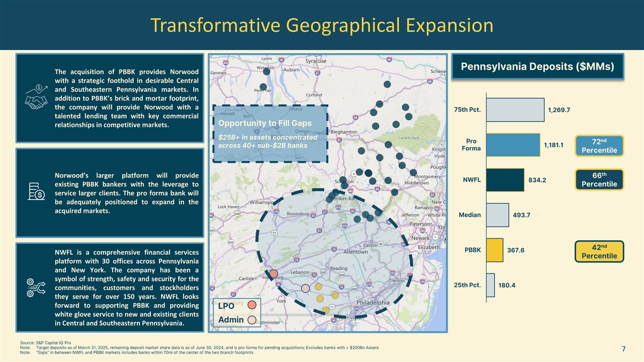The image size is (644, 362).
Task: Click the Opportunity to Fill Gaps callout
Action: coord(270,134)
